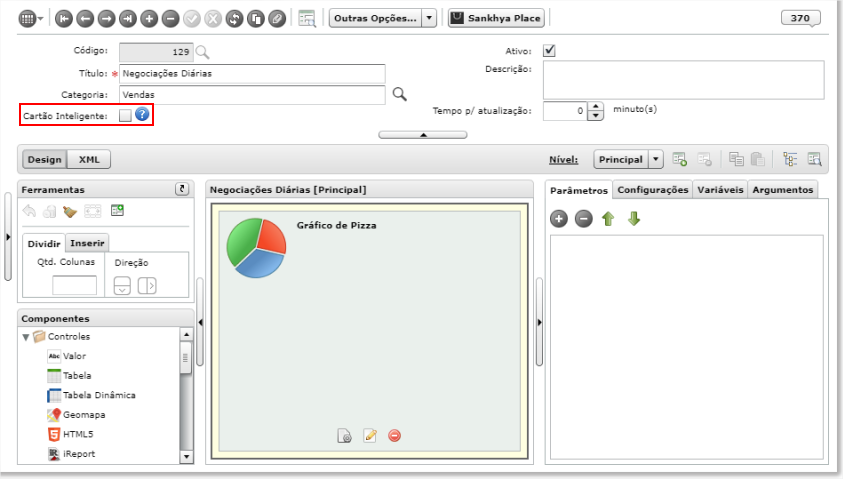
Task: Click the add component icon in Ferramentas
Action: 117,210
